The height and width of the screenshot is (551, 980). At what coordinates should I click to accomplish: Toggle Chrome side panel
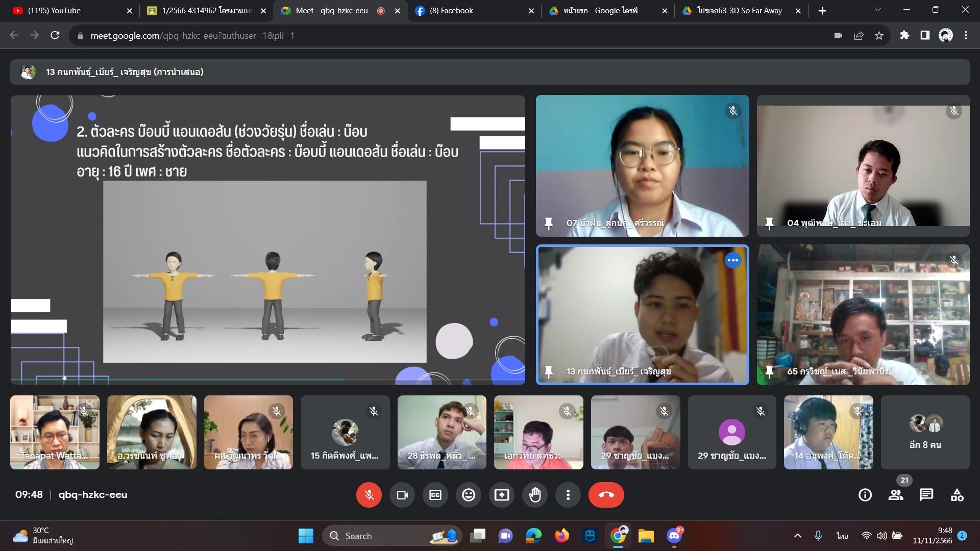(925, 35)
